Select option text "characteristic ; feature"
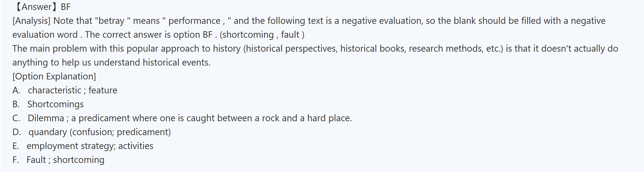This screenshot has width=644, height=172. [72, 90]
